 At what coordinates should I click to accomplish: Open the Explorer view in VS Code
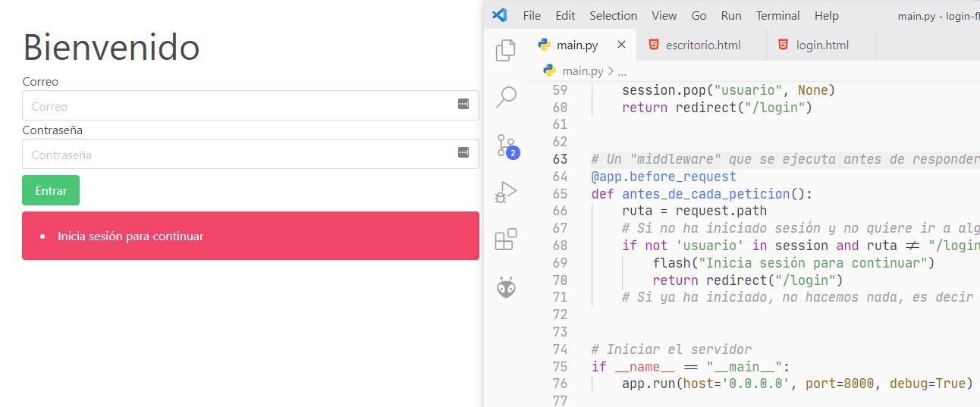pos(506,50)
